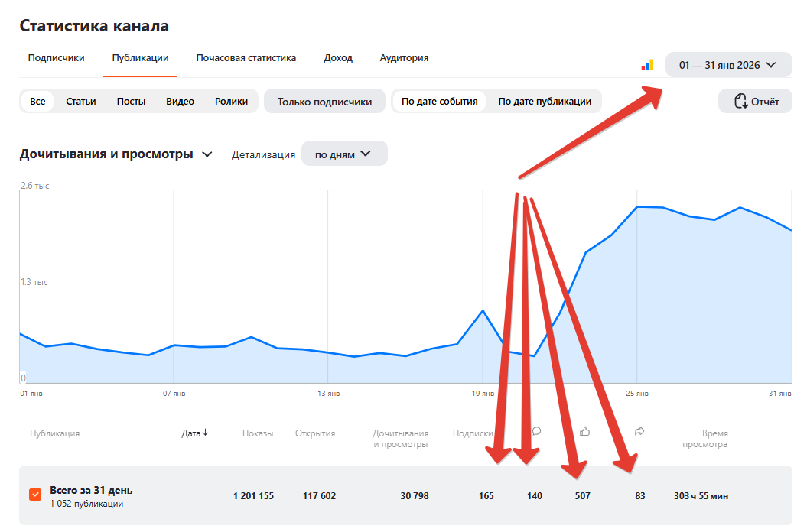Click the comments total 140
This screenshot has width=807, height=532.
point(534,496)
